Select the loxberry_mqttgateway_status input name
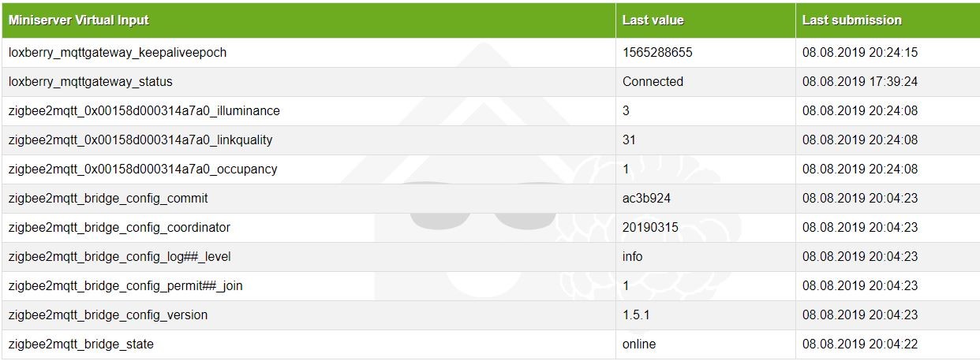This screenshot has height=361, width=980. pyautogui.click(x=91, y=81)
